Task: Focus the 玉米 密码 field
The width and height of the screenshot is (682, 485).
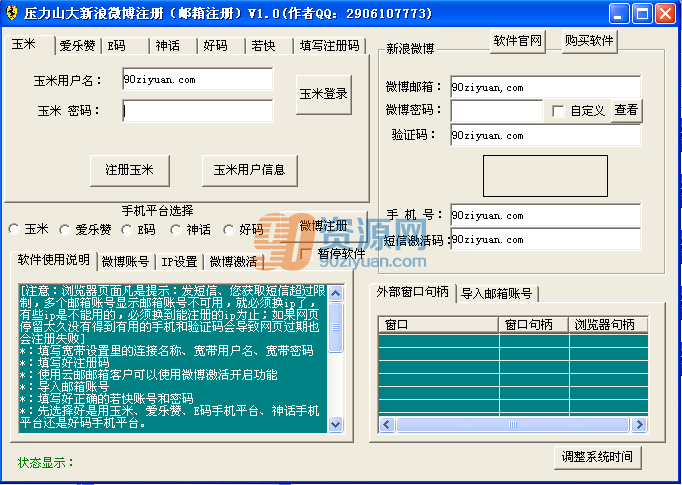Action: pos(198,111)
